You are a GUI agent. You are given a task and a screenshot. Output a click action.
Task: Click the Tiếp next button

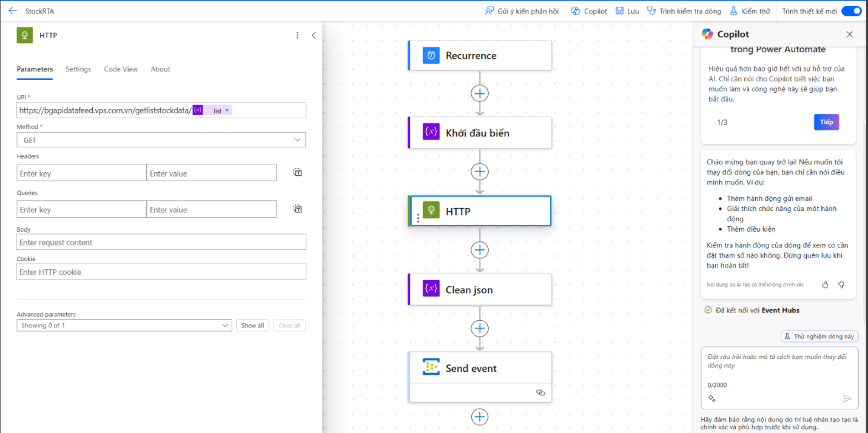pos(826,122)
